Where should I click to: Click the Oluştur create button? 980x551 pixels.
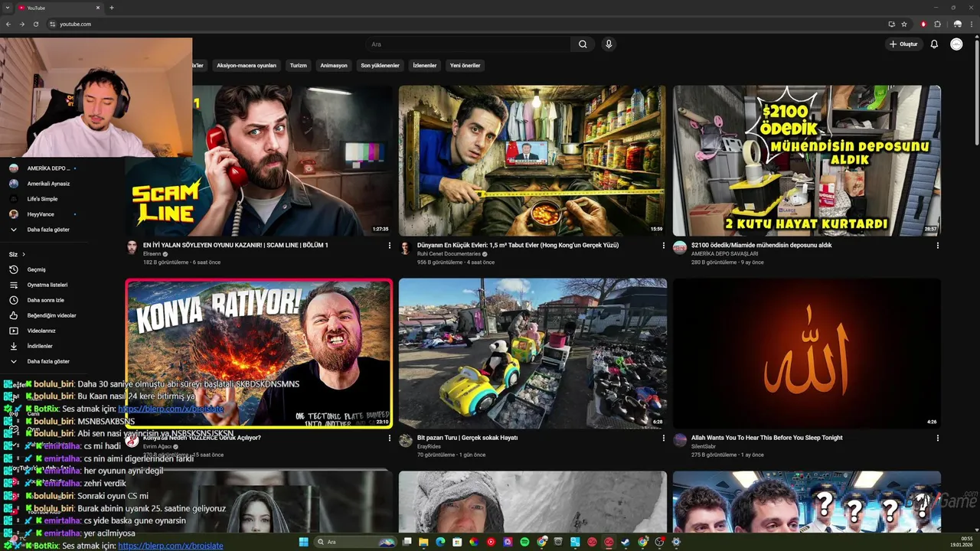[903, 44]
